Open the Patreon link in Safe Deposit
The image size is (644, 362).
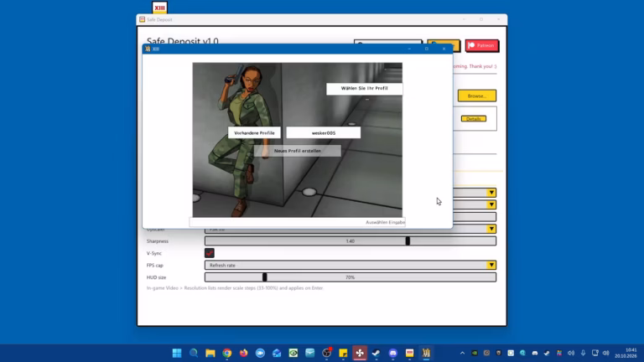[x=482, y=45]
